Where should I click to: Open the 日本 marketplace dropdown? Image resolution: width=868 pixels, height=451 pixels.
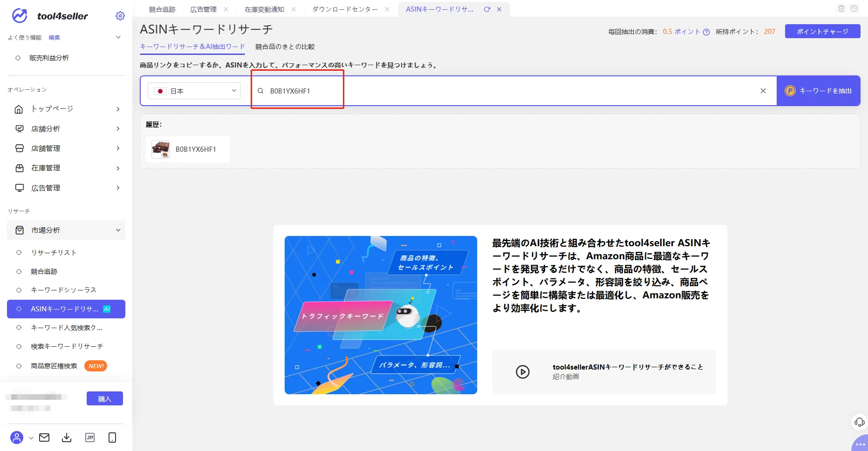click(x=194, y=91)
